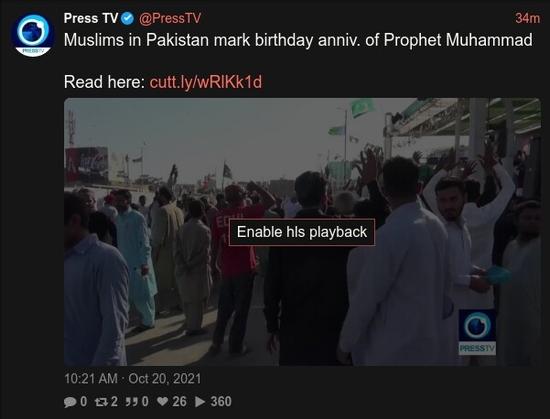Viewport: 550px width, 419px height.
Task: Click the reply count 0
Action: (83, 402)
